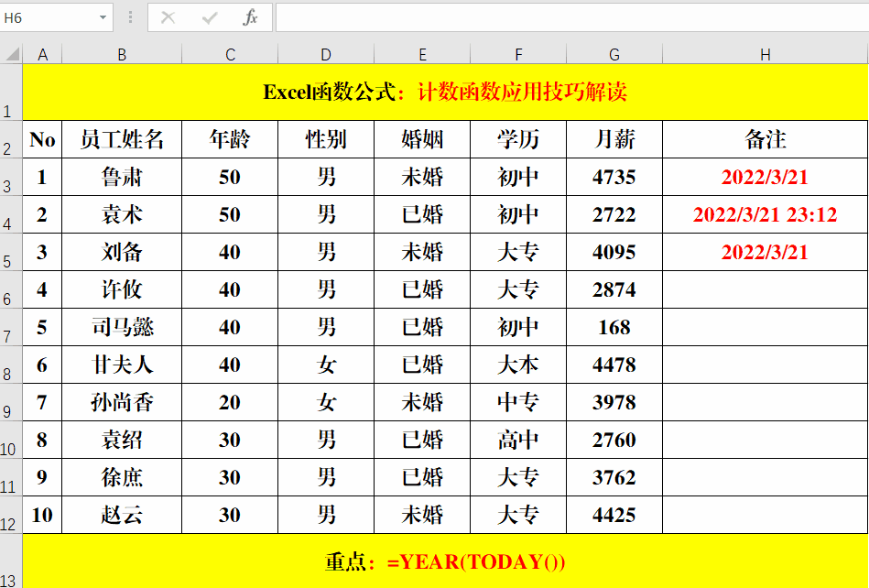Image resolution: width=869 pixels, height=588 pixels.
Task: Click the '年龄' header cell
Action: (x=230, y=139)
